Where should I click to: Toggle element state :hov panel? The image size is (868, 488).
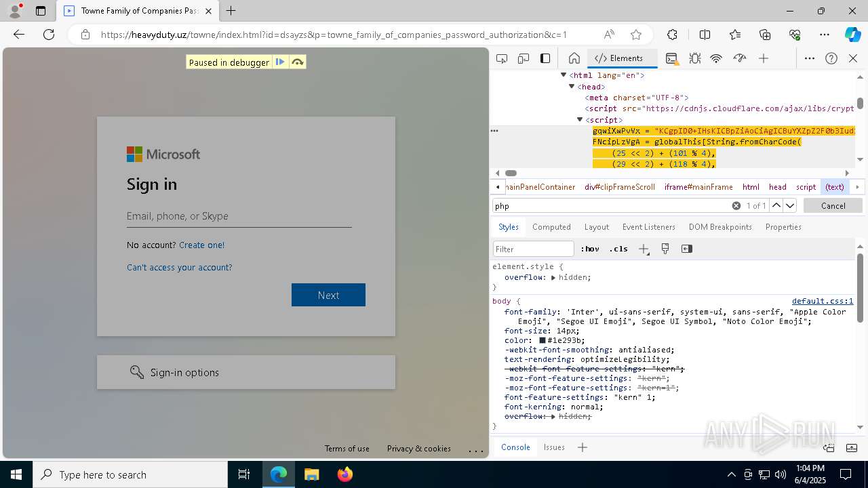tap(590, 249)
